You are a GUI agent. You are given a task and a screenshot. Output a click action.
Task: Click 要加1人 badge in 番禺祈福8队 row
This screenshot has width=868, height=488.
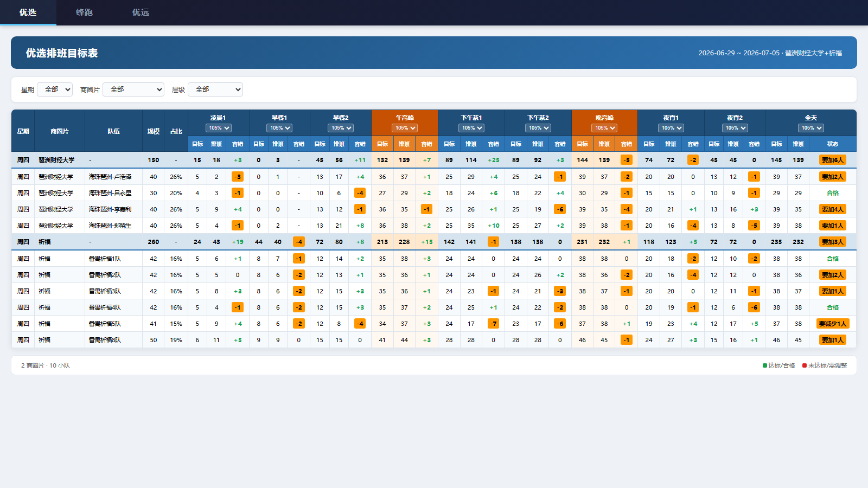click(833, 340)
